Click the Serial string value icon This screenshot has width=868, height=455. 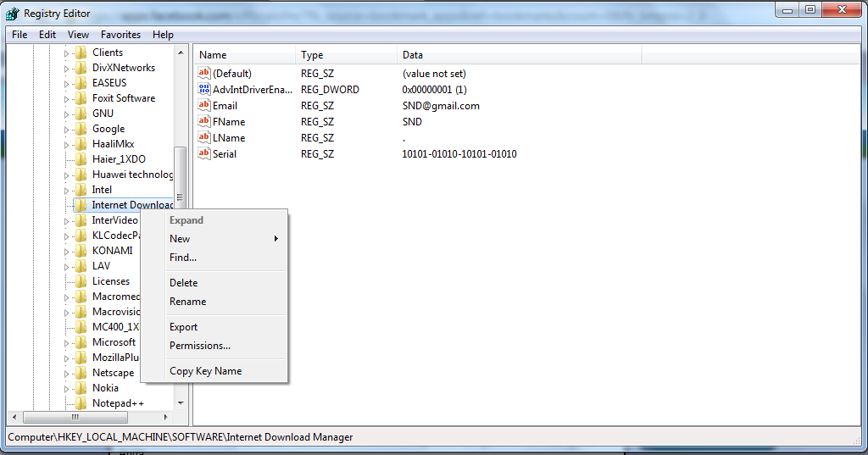[x=204, y=153]
